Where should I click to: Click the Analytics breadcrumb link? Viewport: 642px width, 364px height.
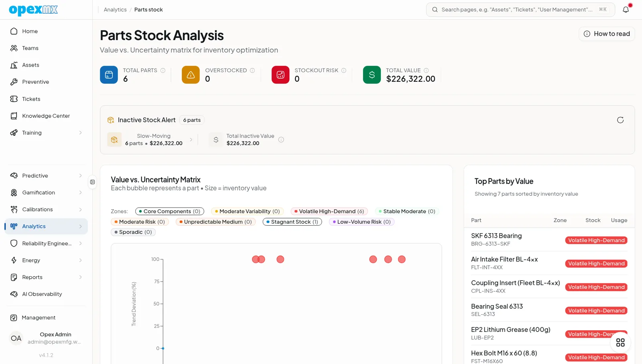pos(115,10)
